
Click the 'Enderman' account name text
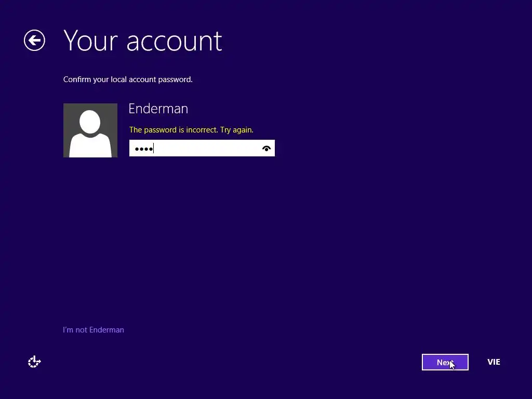[x=158, y=109]
